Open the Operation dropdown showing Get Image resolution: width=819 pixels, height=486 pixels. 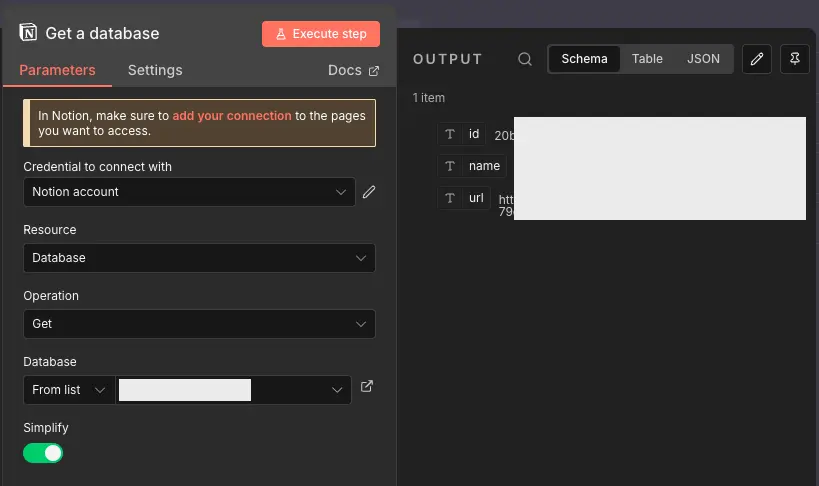tap(199, 323)
